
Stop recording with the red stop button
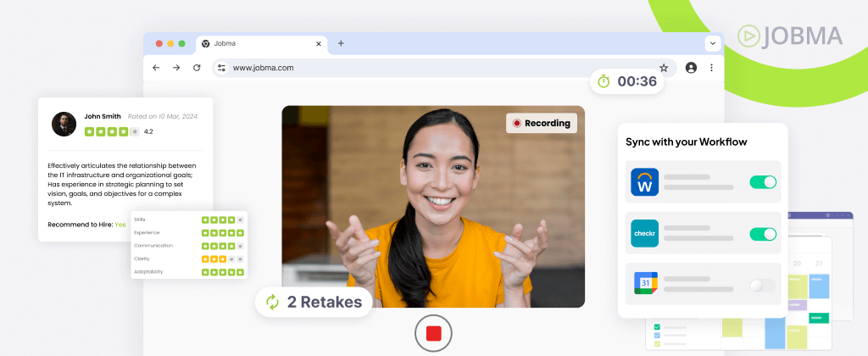[433, 333]
